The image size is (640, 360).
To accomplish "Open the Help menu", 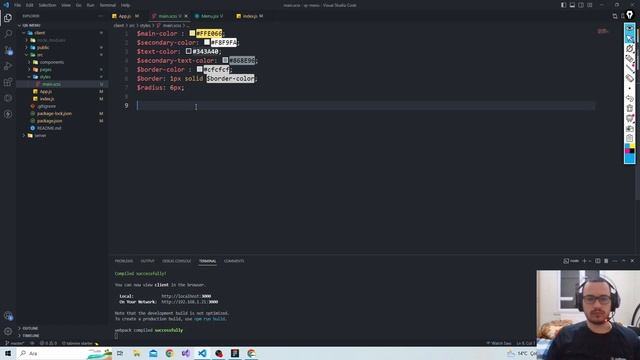I will click(125, 5).
